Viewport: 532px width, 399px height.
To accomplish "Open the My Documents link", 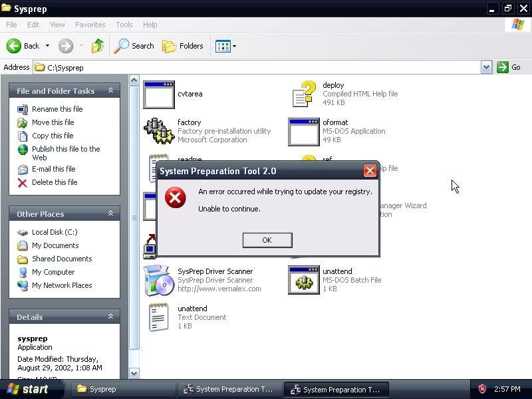I will [x=55, y=245].
